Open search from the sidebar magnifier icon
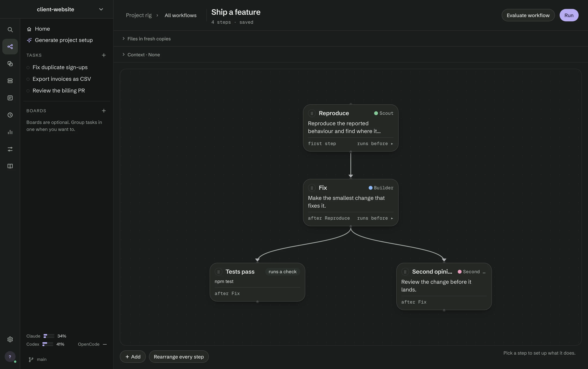The image size is (588, 369). pyautogui.click(x=10, y=30)
